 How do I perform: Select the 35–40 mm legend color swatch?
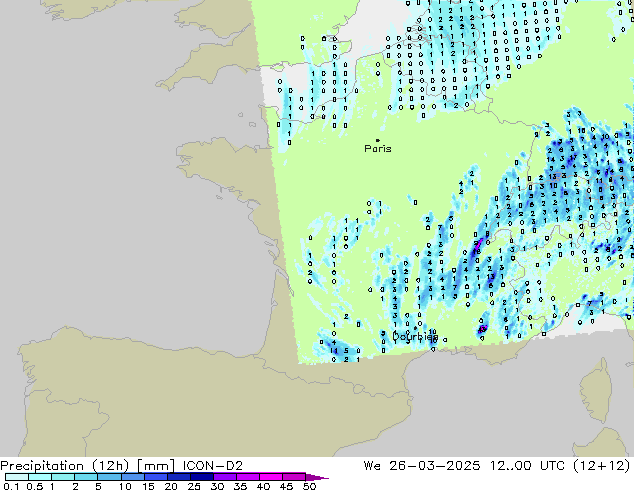pyautogui.click(x=248, y=477)
